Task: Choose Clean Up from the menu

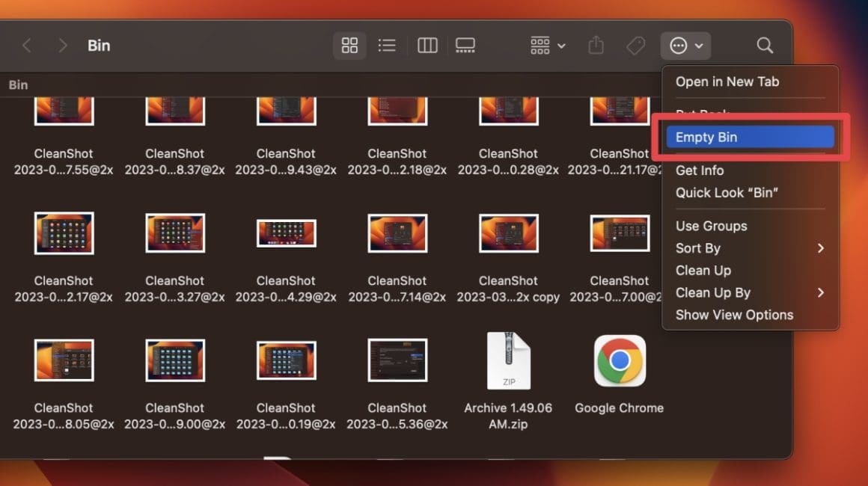Action: point(703,271)
